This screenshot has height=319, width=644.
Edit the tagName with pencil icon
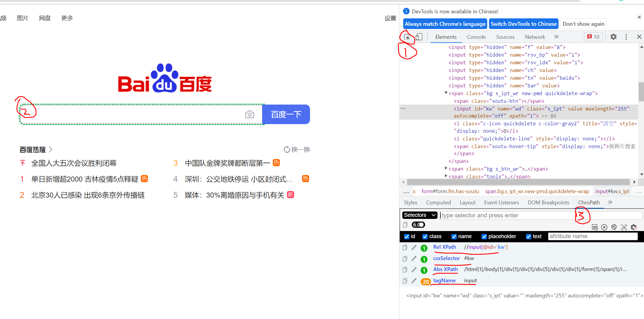point(414,281)
